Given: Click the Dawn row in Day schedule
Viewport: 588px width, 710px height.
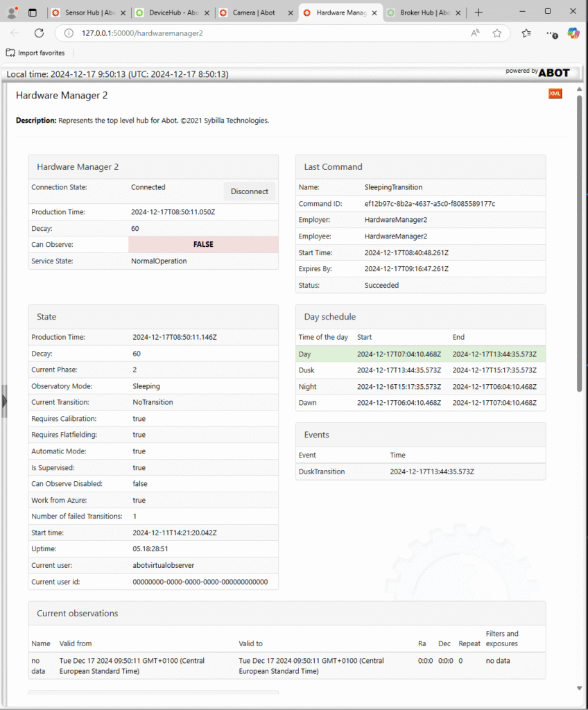Looking at the screenshot, I should [x=420, y=403].
